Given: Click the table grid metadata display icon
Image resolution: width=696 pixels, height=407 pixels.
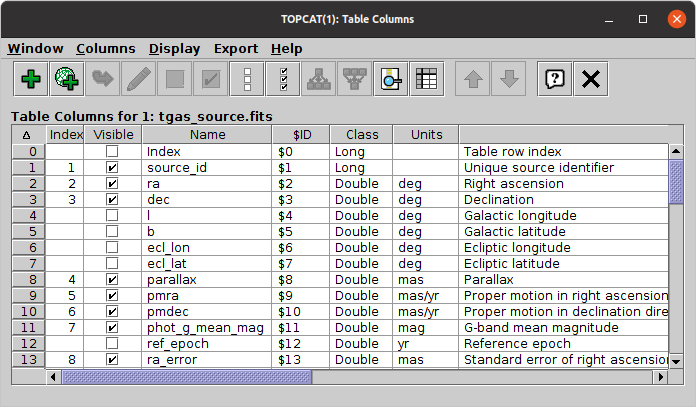Looking at the screenshot, I should (427, 80).
